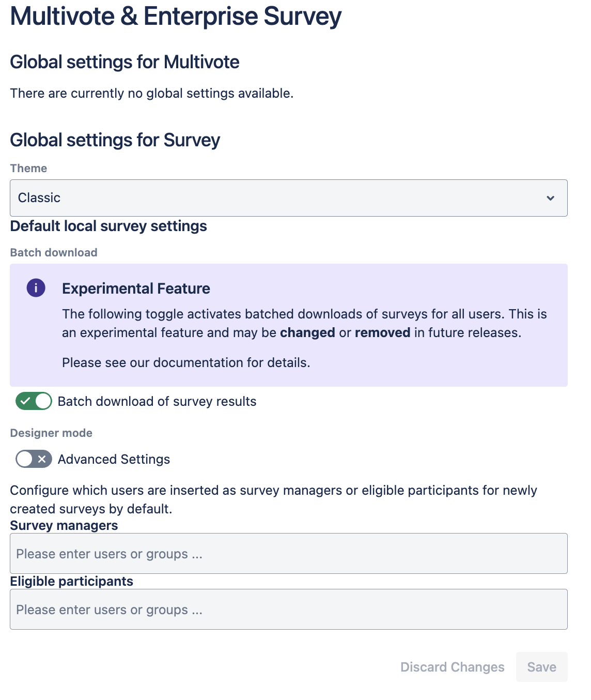Click the "Multivote & Enterprise Survey" page title
Viewport: 591px width, 700px height.
(x=176, y=17)
